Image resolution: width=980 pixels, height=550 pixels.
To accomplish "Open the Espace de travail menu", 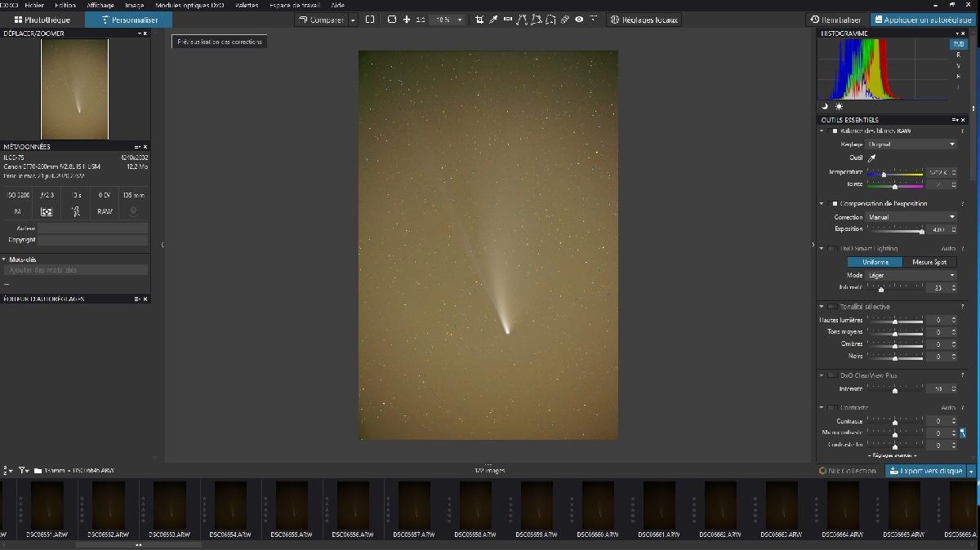I will click(x=296, y=4).
